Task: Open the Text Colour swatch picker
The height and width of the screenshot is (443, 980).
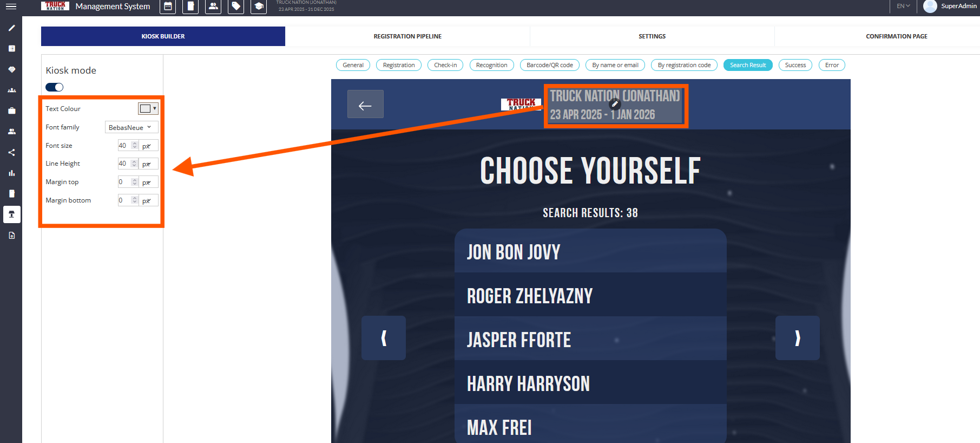Action: pyautogui.click(x=148, y=109)
